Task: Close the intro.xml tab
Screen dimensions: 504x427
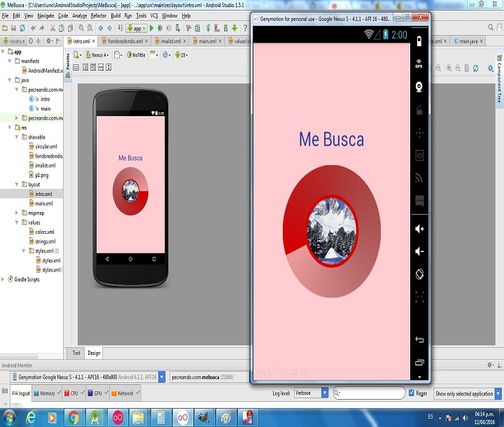Action: click(94, 41)
